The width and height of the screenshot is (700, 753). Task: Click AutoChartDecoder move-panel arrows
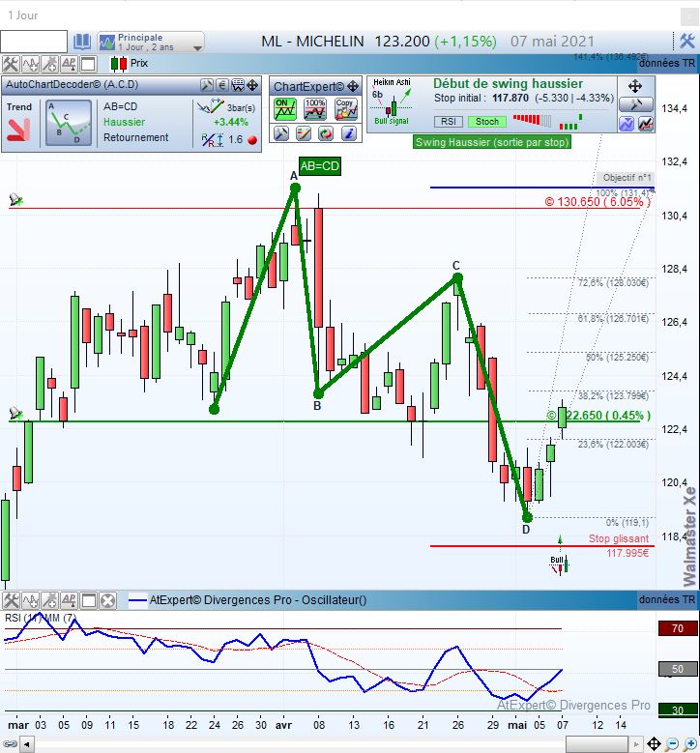point(252,85)
